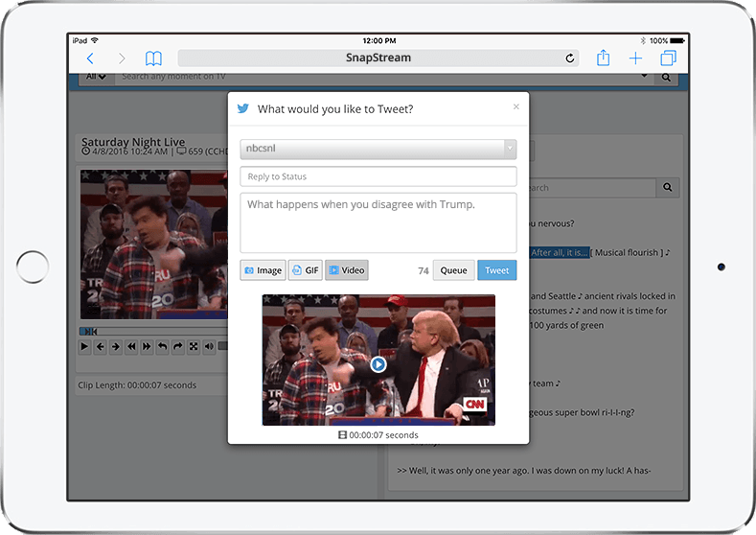Click the fullscreen expand icon in player controls

click(x=194, y=346)
